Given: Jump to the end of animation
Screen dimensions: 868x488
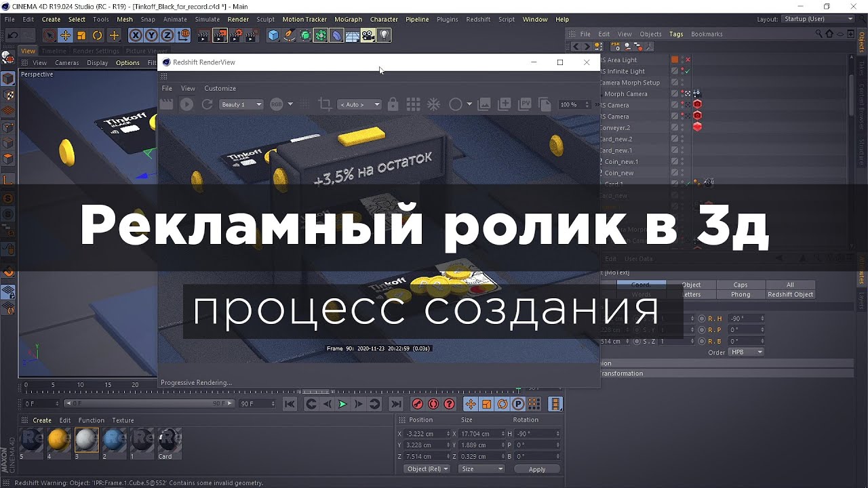Looking at the screenshot, I should [x=397, y=404].
